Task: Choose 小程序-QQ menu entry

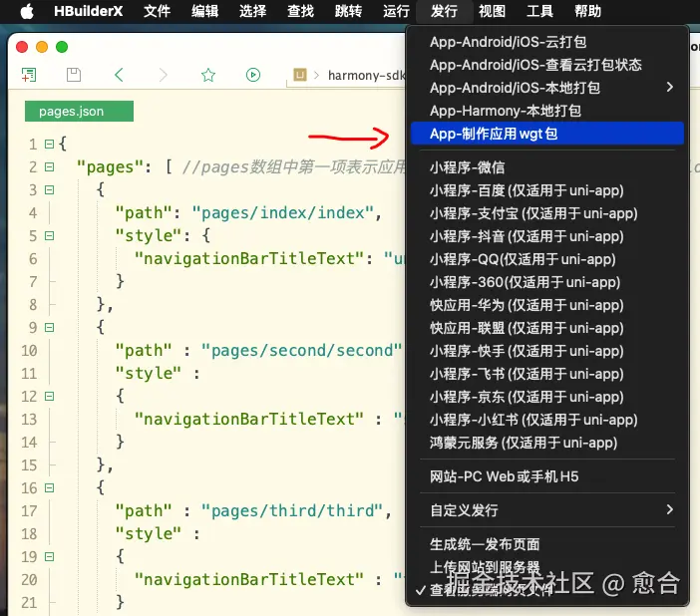Action: pos(547,259)
